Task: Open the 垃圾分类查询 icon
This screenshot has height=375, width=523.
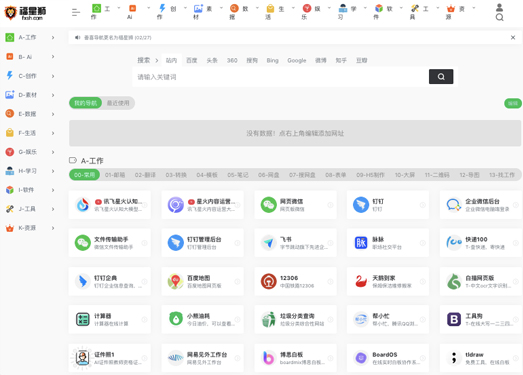Action: (x=269, y=320)
